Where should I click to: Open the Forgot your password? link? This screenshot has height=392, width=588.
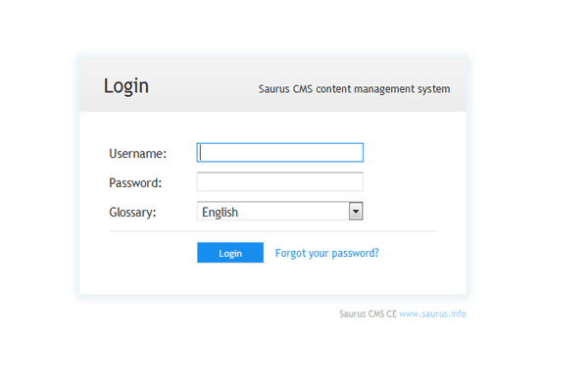(326, 253)
